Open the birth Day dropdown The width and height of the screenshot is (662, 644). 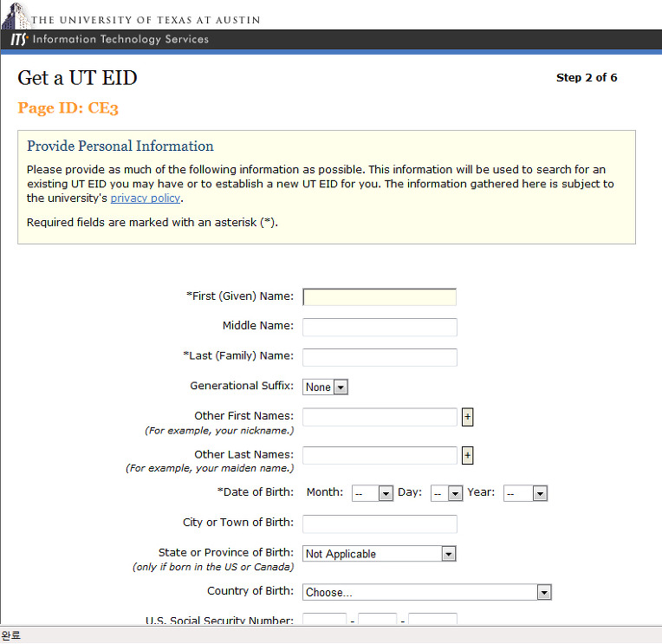446,493
